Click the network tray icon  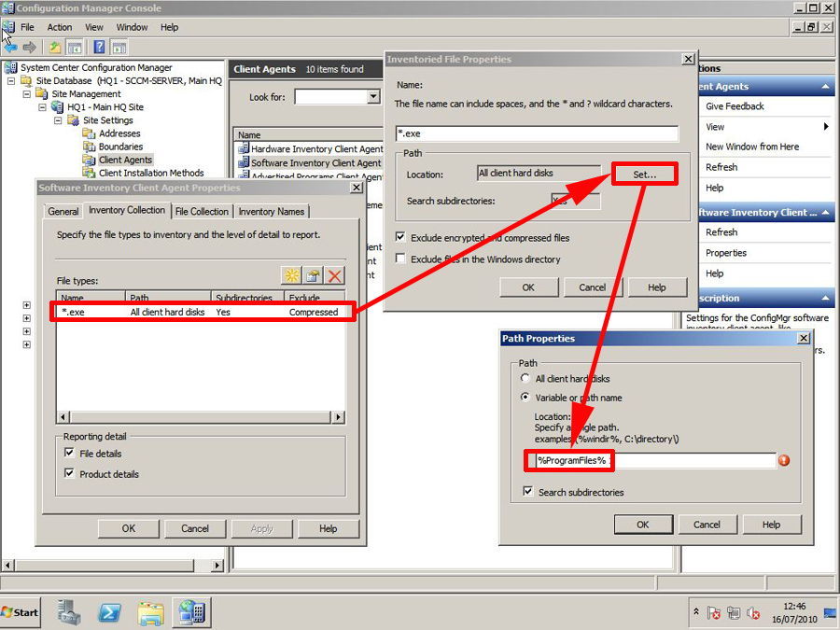[x=734, y=613]
